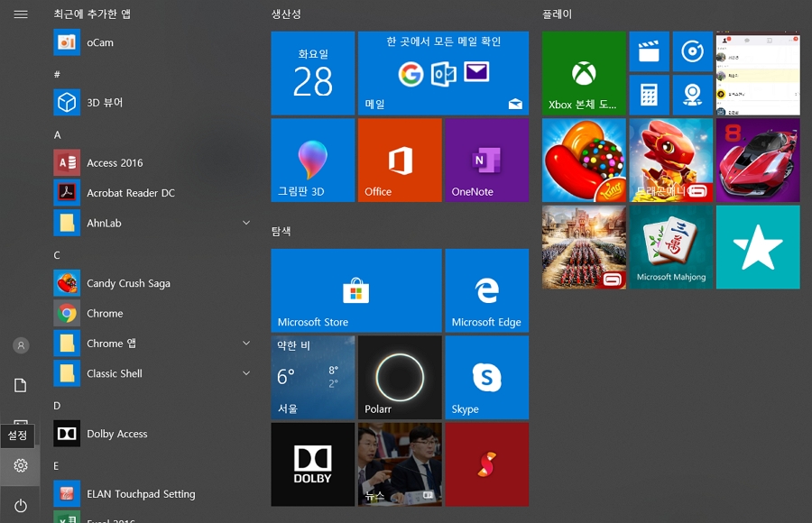Launch the Skype tile

click(x=487, y=378)
